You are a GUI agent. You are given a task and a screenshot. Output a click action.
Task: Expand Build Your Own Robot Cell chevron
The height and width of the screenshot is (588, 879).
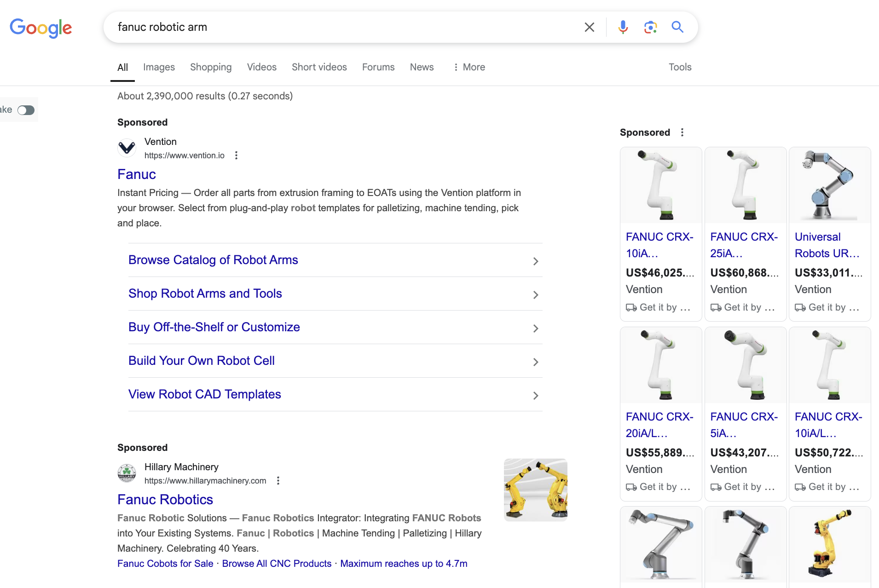tap(536, 362)
